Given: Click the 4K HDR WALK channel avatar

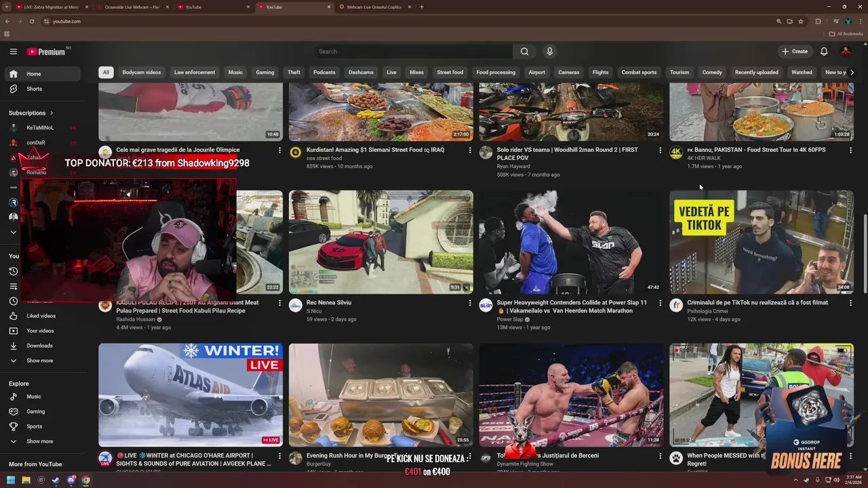Looking at the screenshot, I should click(676, 152).
